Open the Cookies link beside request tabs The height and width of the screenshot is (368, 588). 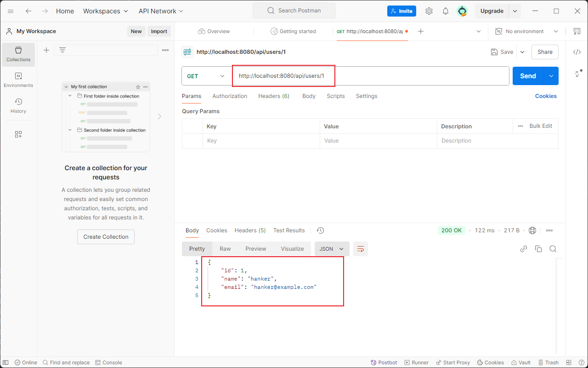pyautogui.click(x=546, y=96)
